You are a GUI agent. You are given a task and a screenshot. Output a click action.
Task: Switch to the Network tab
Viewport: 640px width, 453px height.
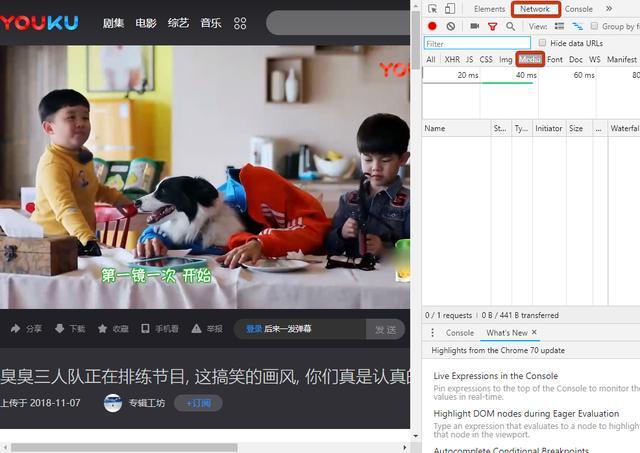tap(535, 9)
